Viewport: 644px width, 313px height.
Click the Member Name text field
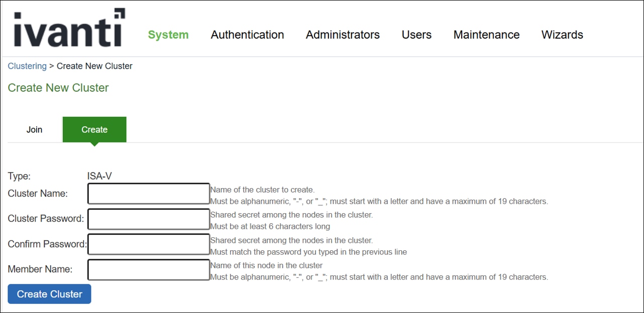[149, 269]
